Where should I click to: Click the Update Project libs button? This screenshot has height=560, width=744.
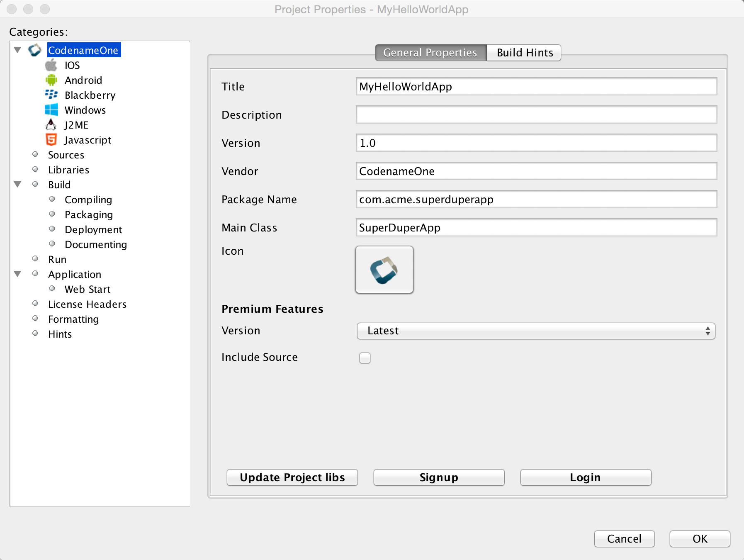point(292,477)
